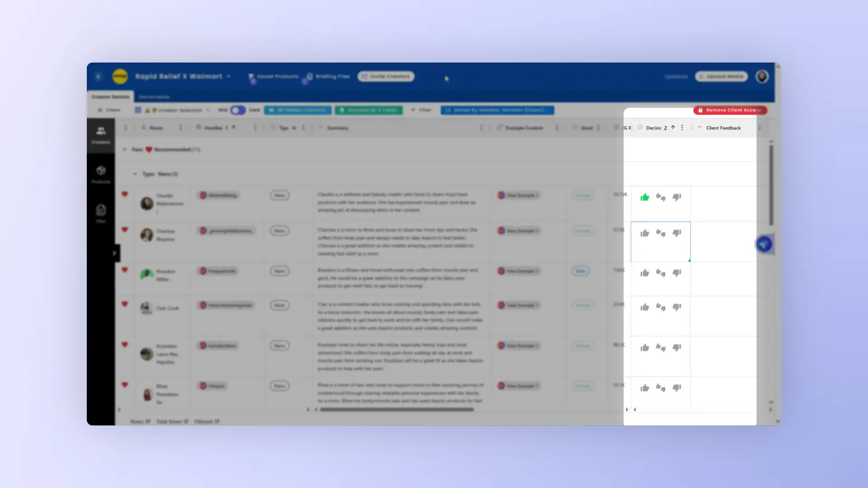
Task: Select the Creator Details tab
Action: pyautogui.click(x=111, y=97)
